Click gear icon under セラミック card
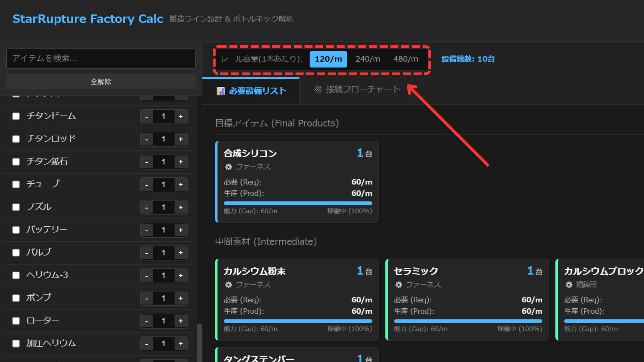The height and width of the screenshot is (362, 644). (398, 285)
